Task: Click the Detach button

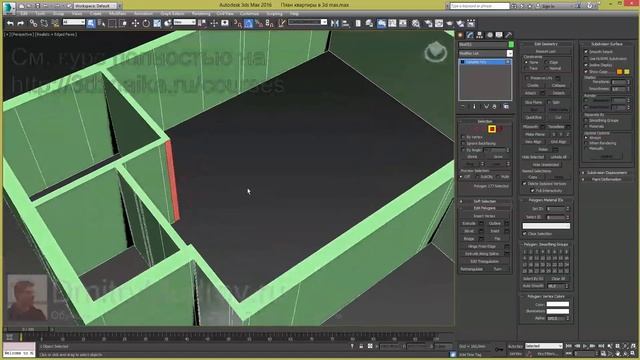Action: click(x=558, y=93)
